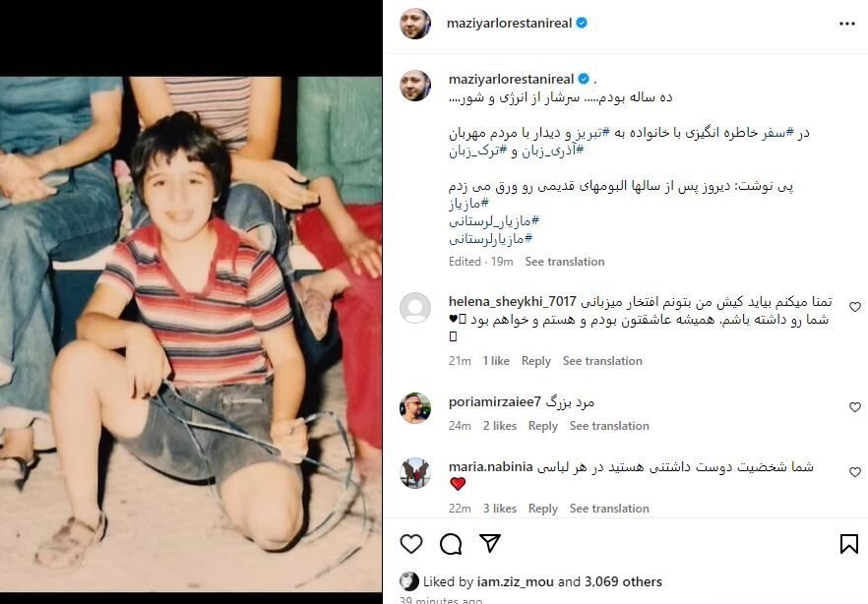This screenshot has height=604, width=868.
Task: Like the post with the heart icon
Action: (411, 544)
